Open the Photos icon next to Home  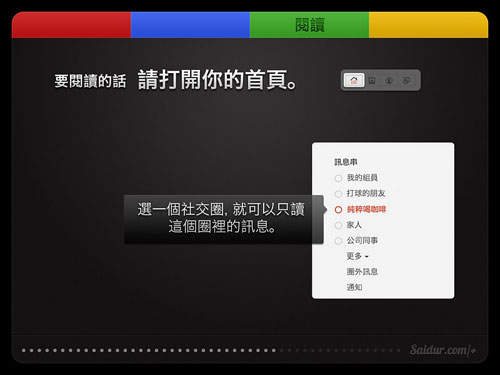click(x=372, y=80)
